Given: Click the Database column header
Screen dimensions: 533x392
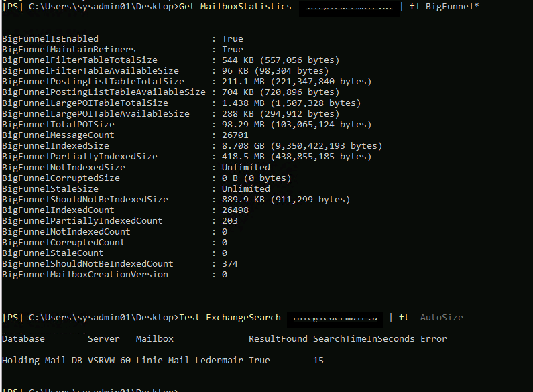Looking at the screenshot, I should (x=23, y=338).
